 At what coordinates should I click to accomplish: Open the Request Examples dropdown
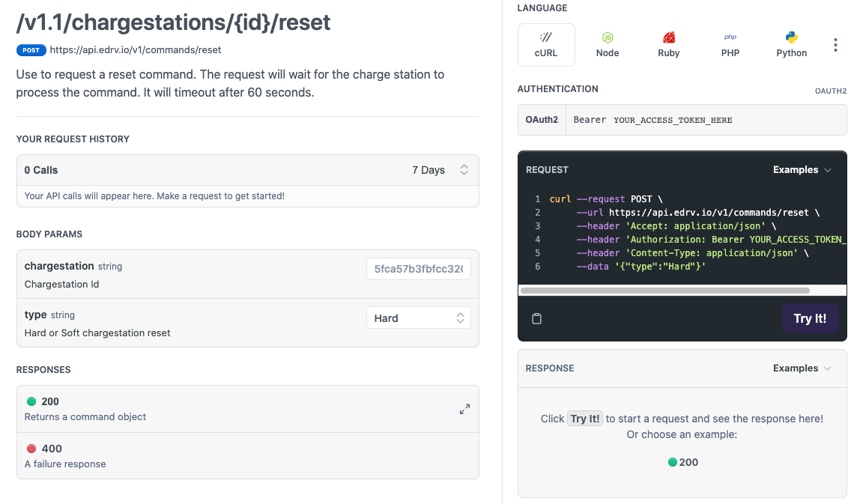[x=802, y=170]
